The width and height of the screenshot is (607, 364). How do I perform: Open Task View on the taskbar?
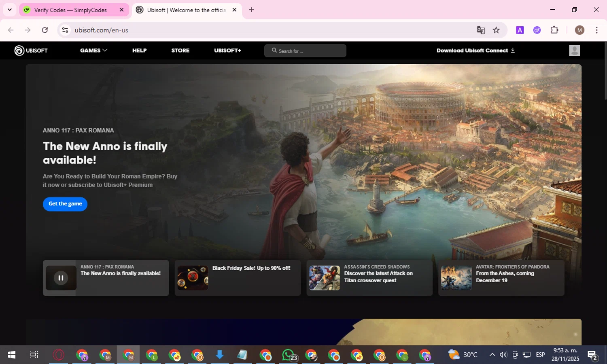tap(34, 355)
